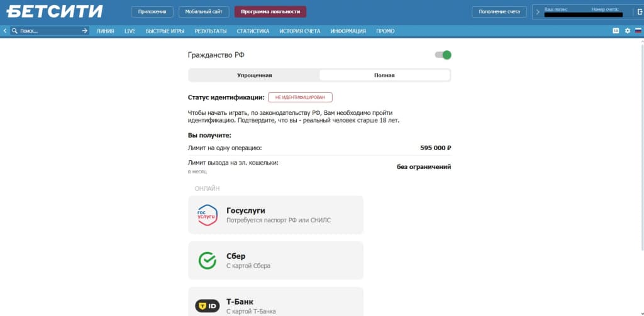Click Потребуется паспорт РФ или СНИЛС text
This screenshot has width=644, height=316.
point(279,221)
